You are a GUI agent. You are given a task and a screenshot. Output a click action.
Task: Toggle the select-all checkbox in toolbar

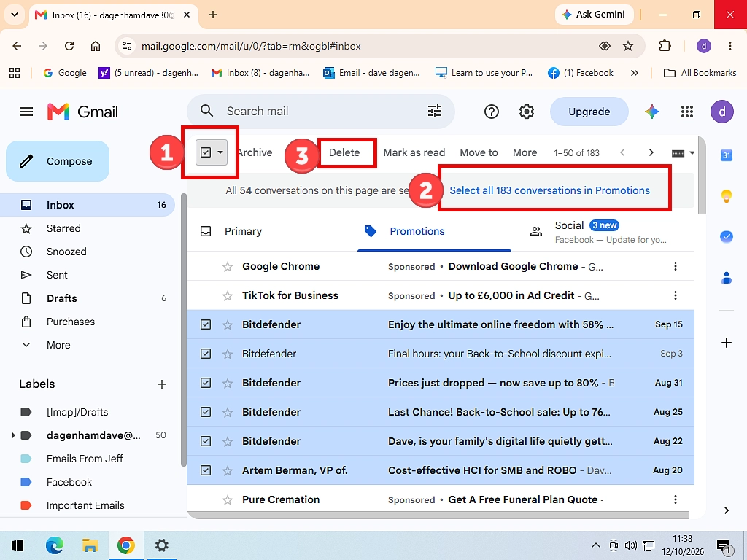click(x=206, y=152)
